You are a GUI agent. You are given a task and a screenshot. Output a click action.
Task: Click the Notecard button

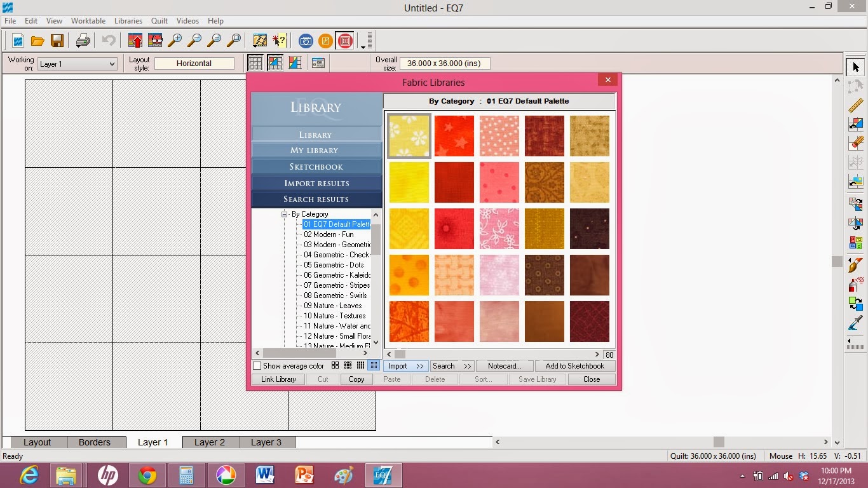[505, 366]
